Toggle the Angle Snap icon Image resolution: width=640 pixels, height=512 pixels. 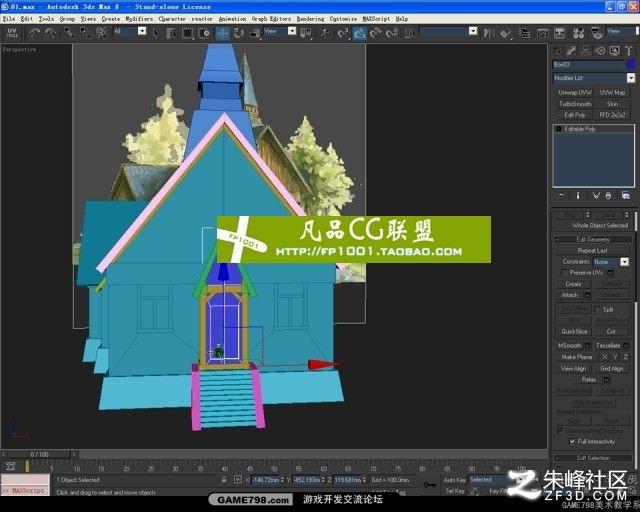(359, 33)
